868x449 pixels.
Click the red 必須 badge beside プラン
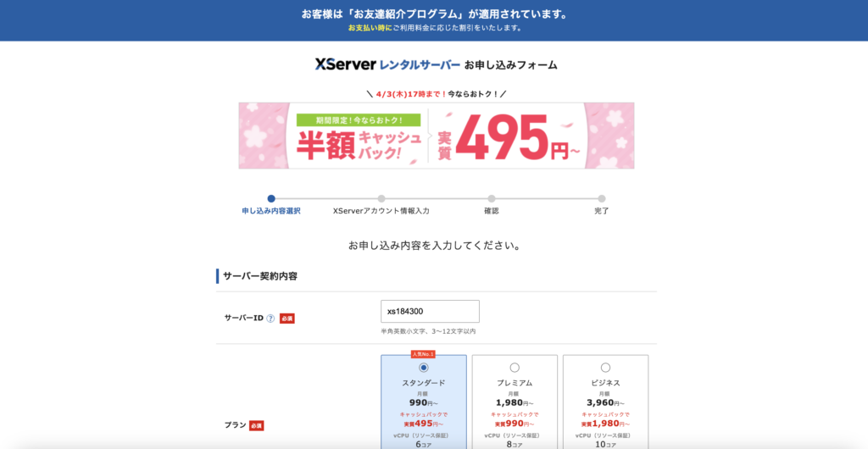click(x=256, y=426)
